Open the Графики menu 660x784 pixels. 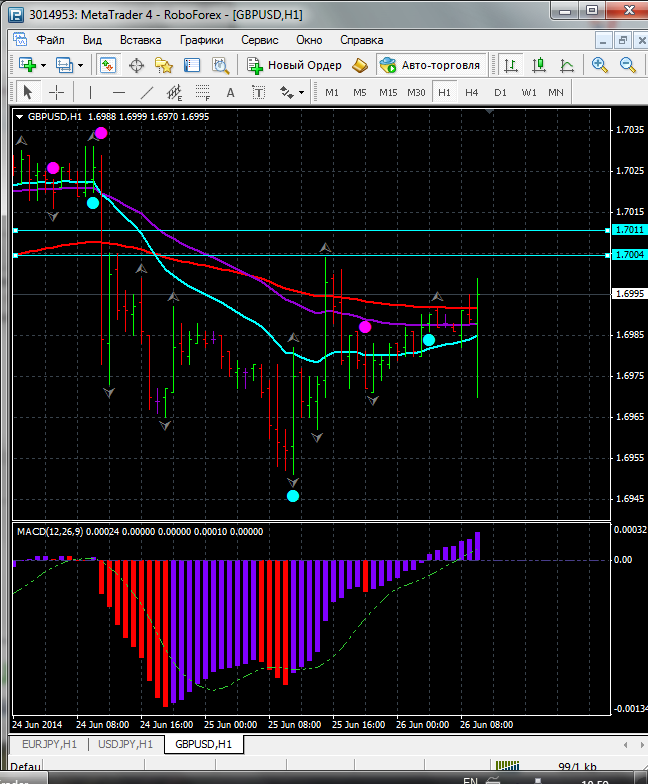point(202,40)
